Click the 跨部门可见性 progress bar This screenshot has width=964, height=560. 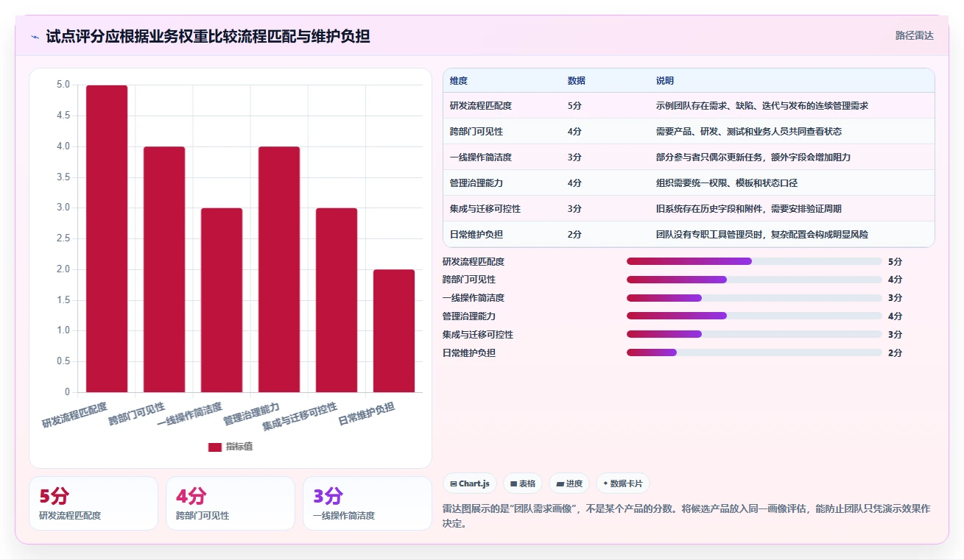(754, 280)
